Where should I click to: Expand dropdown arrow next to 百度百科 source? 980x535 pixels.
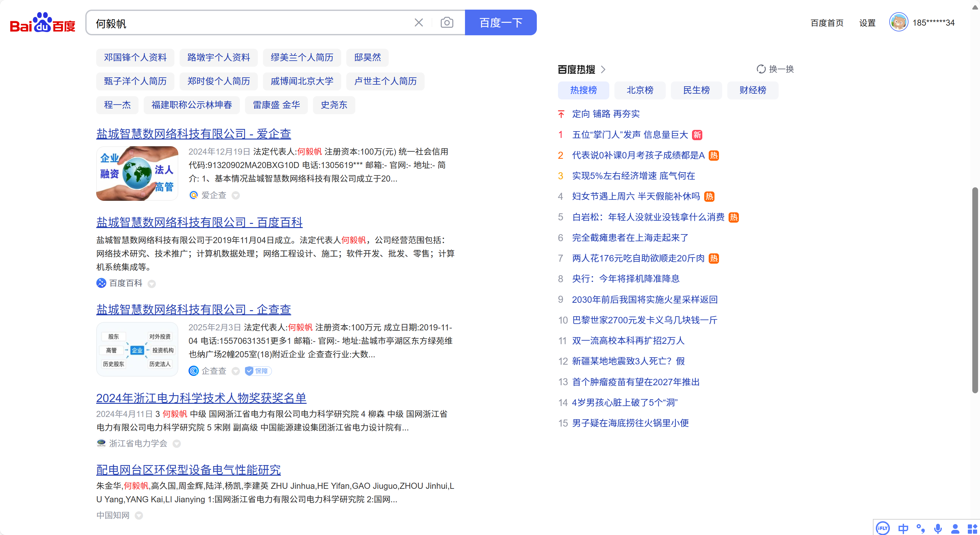152,284
